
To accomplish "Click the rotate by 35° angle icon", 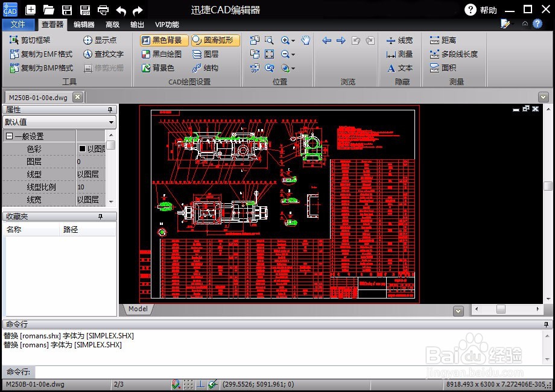I will pyautogui.click(x=255, y=68).
